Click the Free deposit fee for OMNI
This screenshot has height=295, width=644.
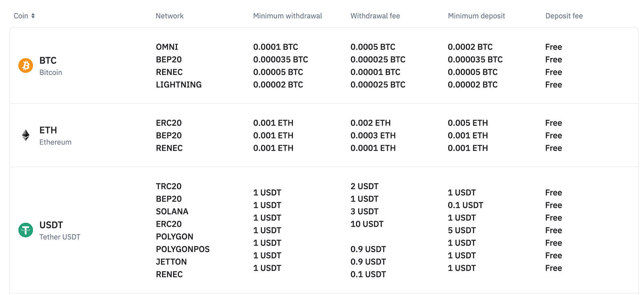click(553, 47)
